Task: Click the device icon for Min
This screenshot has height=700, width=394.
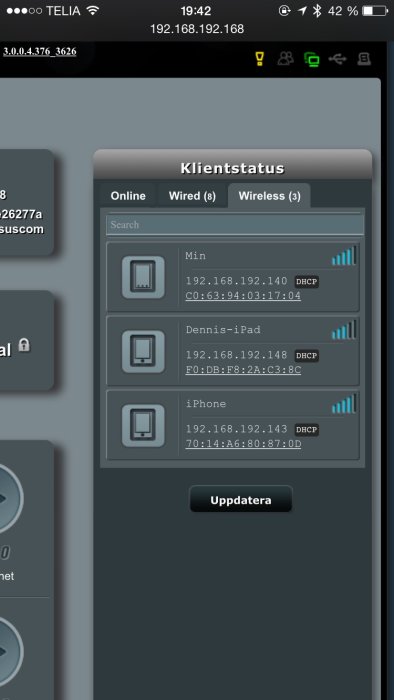Action: point(143,277)
